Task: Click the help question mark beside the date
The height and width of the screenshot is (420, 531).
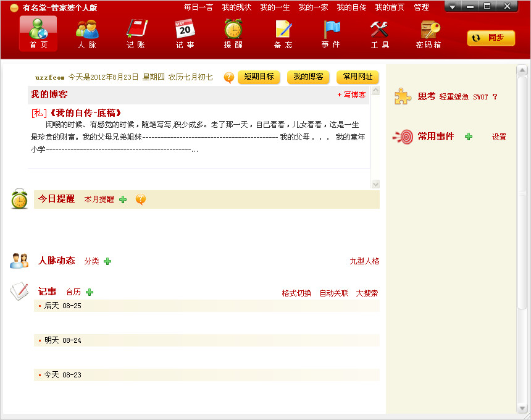Action: click(x=228, y=77)
